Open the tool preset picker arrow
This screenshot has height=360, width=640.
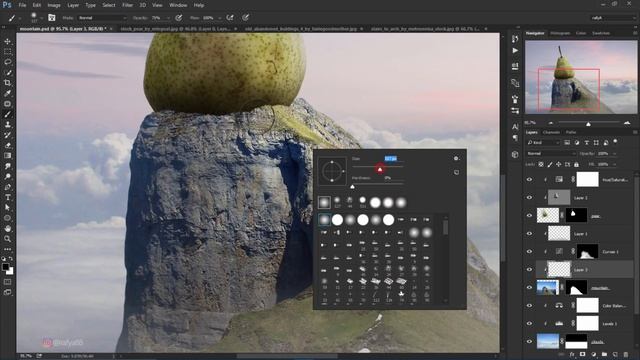(x=19, y=18)
